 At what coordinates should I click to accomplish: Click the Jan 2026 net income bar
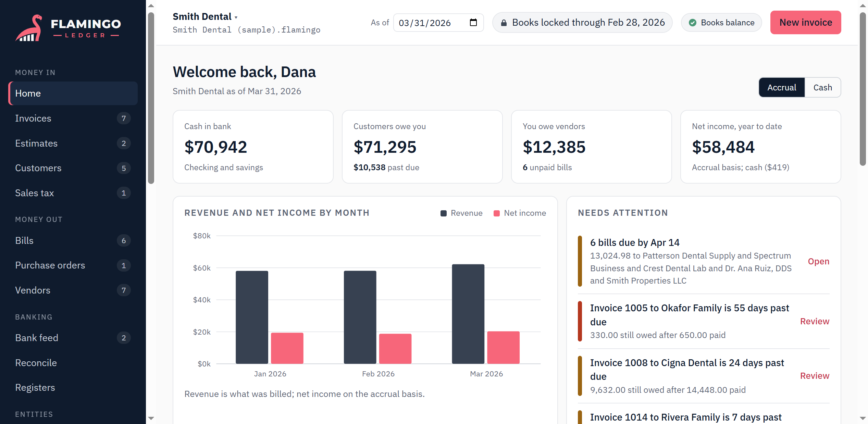[x=287, y=348]
